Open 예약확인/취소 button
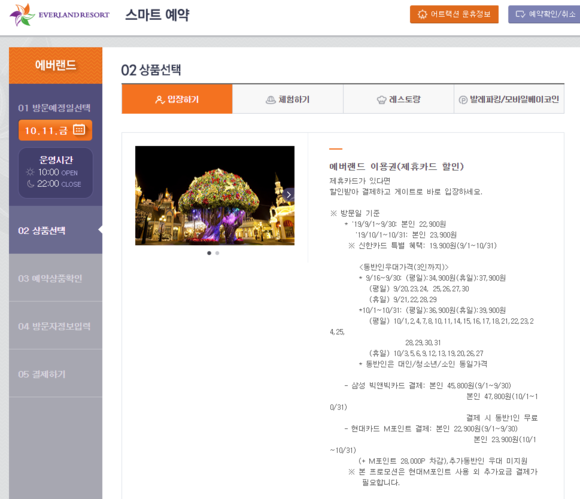The image size is (580, 499). tap(544, 14)
